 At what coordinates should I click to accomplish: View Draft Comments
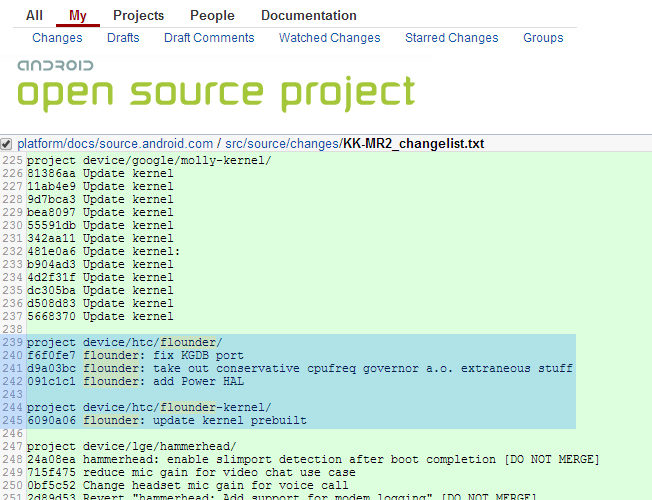pos(209,38)
